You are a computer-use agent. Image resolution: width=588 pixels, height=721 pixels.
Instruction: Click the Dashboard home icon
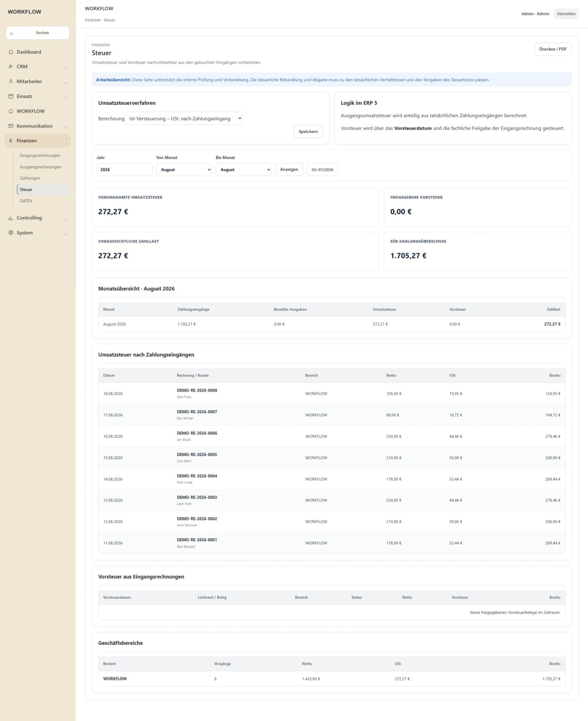(11, 52)
